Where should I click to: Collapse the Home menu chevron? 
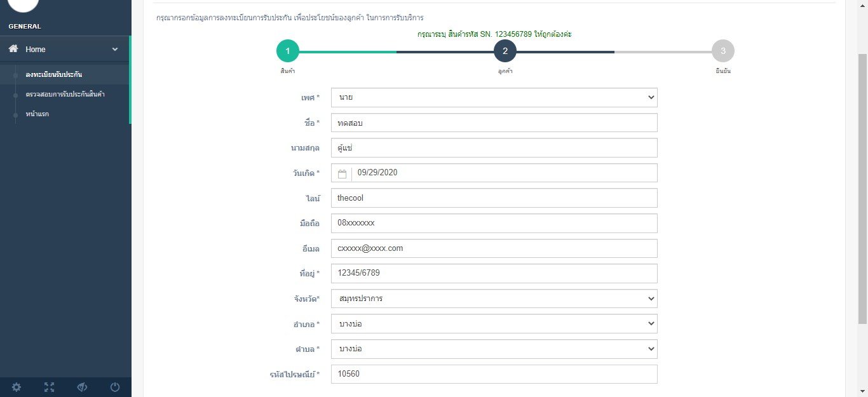115,50
